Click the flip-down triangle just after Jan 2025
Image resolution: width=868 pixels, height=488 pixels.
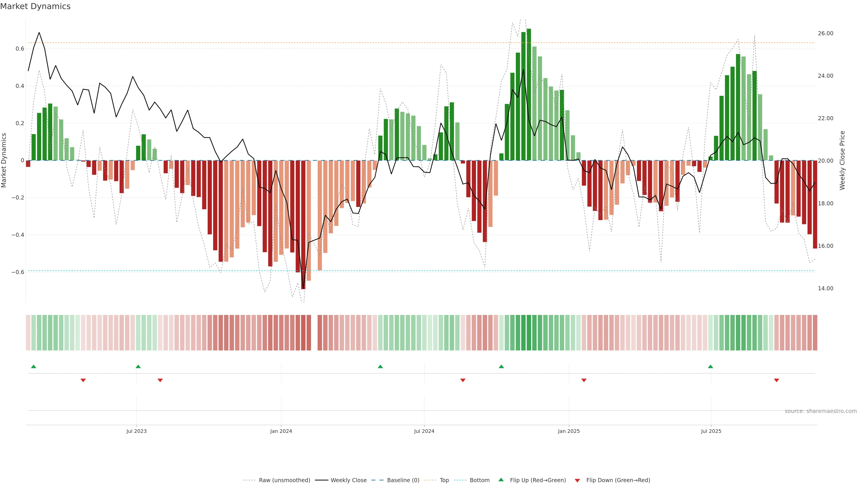click(584, 380)
